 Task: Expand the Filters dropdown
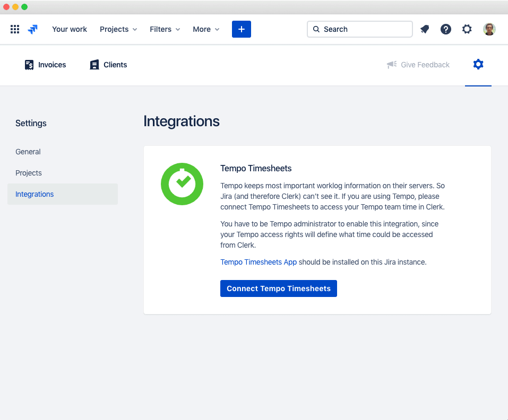(x=165, y=29)
